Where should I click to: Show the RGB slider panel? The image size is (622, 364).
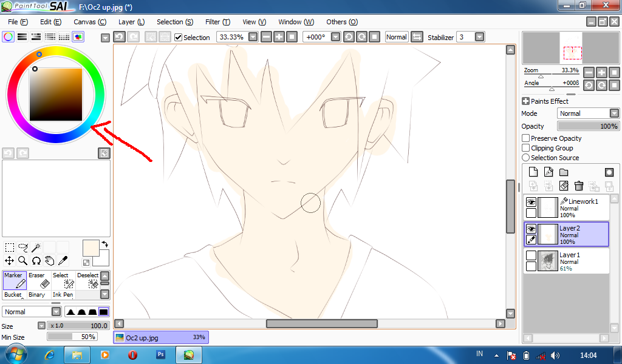22,37
